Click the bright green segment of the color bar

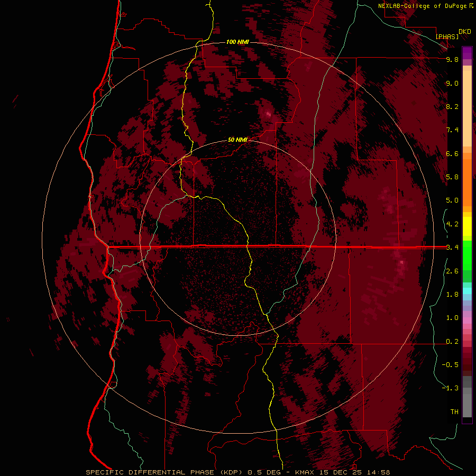point(467,255)
